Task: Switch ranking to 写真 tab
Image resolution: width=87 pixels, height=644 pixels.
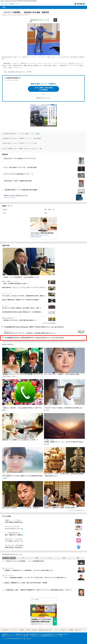Action: pos(78,558)
